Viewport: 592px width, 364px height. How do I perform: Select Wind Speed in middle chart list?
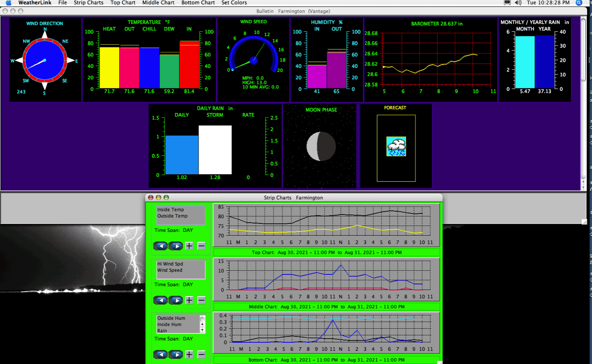pyautogui.click(x=181, y=270)
